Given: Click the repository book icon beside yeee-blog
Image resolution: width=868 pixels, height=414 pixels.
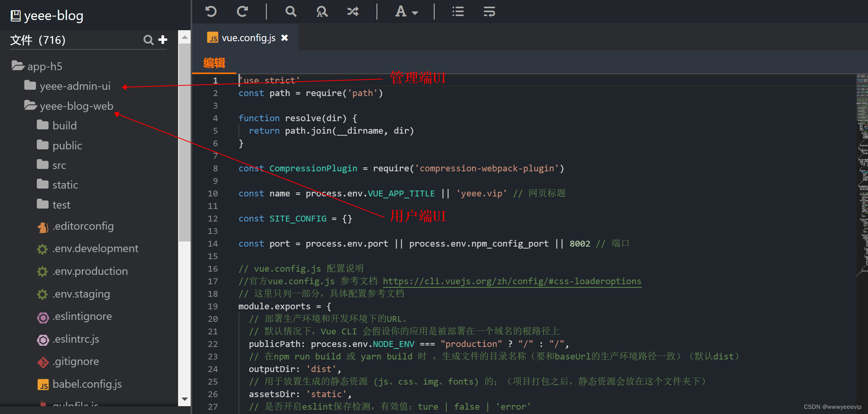Looking at the screenshot, I should [x=16, y=16].
